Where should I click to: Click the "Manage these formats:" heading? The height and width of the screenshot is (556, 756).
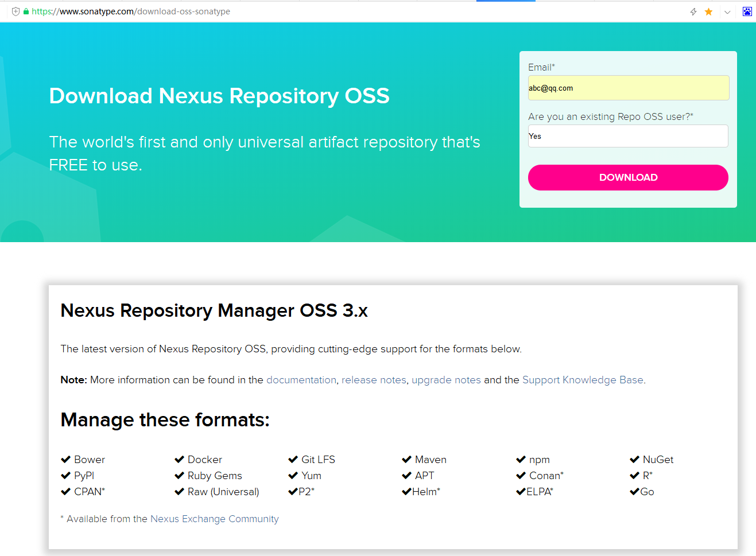coord(165,420)
